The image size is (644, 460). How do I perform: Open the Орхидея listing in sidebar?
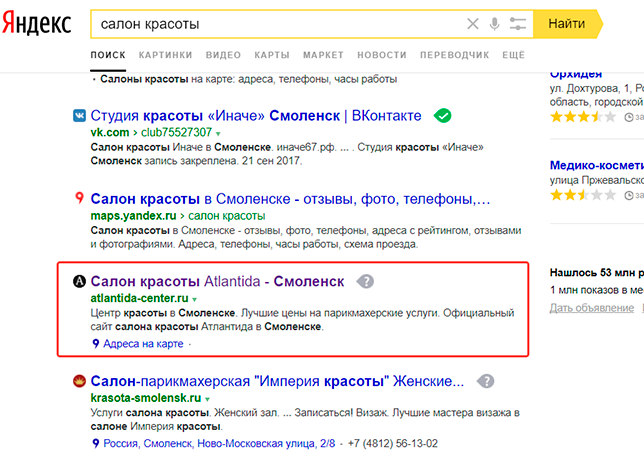click(576, 74)
